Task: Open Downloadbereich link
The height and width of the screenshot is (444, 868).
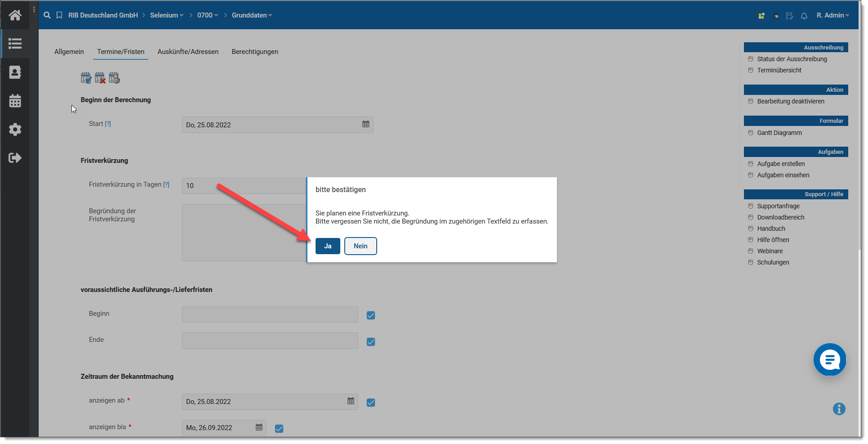Action: pyautogui.click(x=781, y=217)
